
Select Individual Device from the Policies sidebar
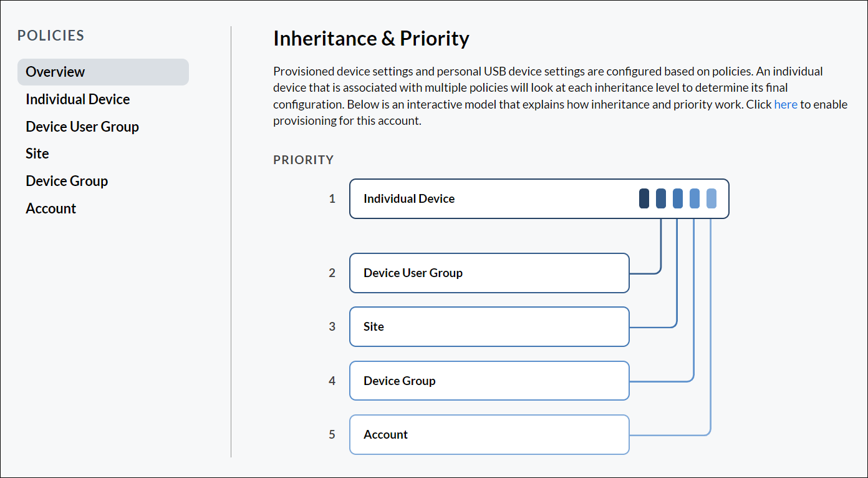pyautogui.click(x=77, y=99)
